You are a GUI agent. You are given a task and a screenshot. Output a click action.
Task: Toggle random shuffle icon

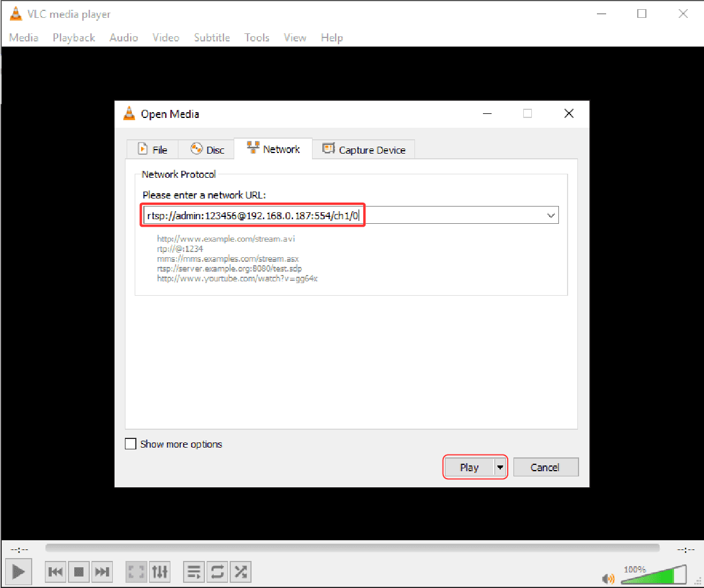click(240, 571)
